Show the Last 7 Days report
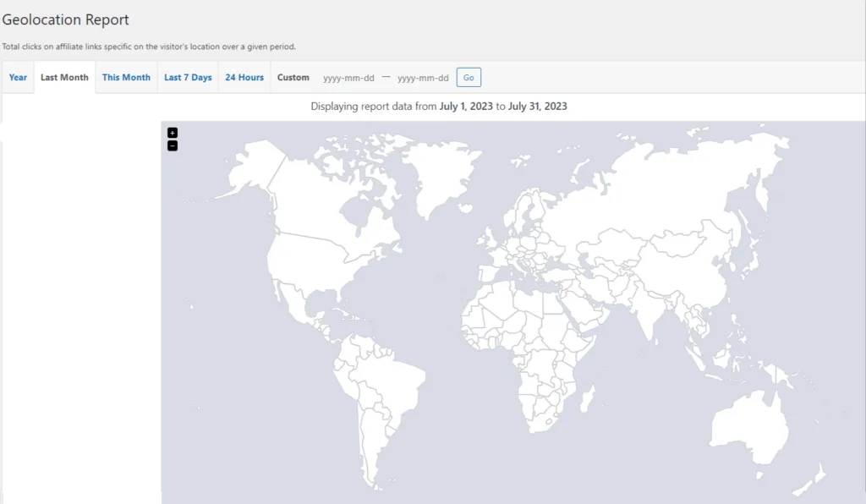 coord(188,77)
